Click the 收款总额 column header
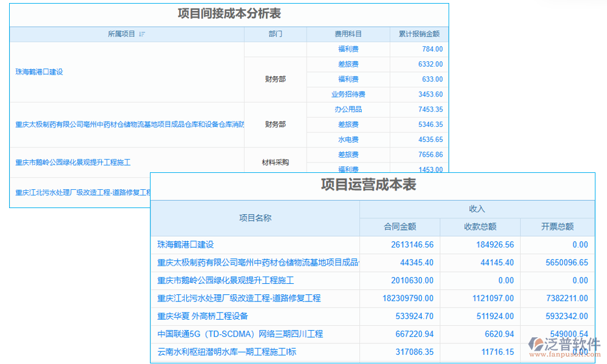The width and height of the screenshot is (607, 364). pyautogui.click(x=480, y=226)
